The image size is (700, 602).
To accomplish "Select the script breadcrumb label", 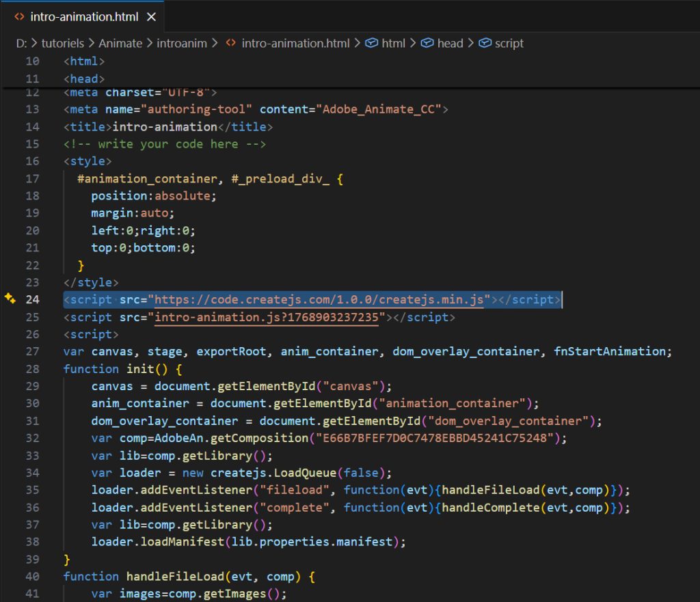I will (x=509, y=43).
